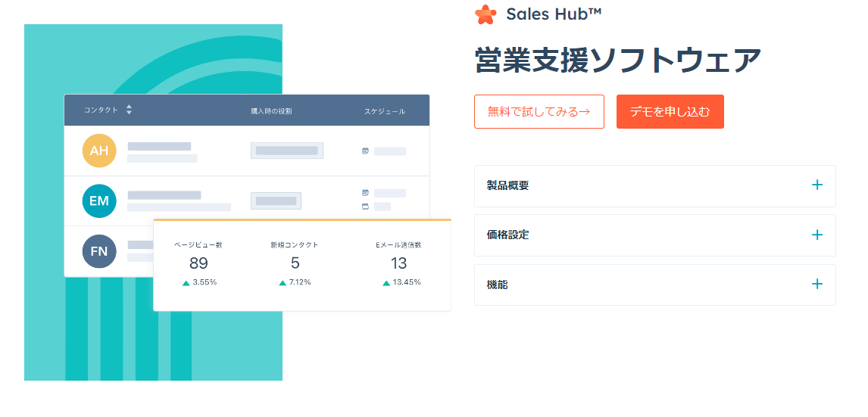Click the 営業支援ソフトウェア heading
868x417 pixels.
coord(617,61)
